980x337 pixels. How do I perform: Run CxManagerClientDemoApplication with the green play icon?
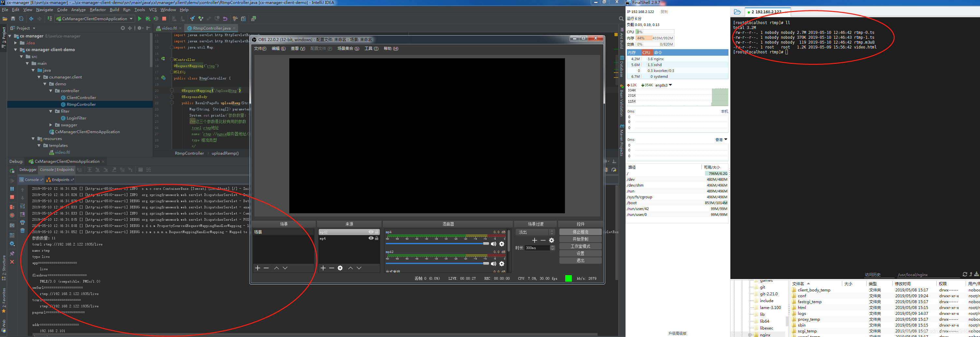pyautogui.click(x=140, y=19)
